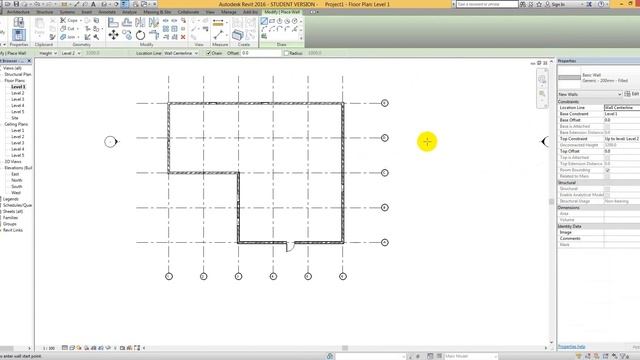640x360 pixels.
Task: Select the Line draw tool in Draw panel
Action: [x=264, y=21]
